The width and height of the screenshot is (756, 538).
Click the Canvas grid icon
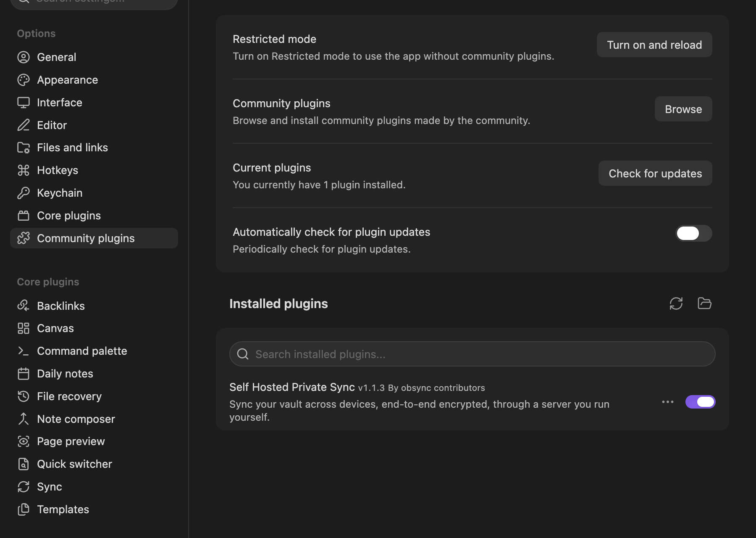click(24, 328)
